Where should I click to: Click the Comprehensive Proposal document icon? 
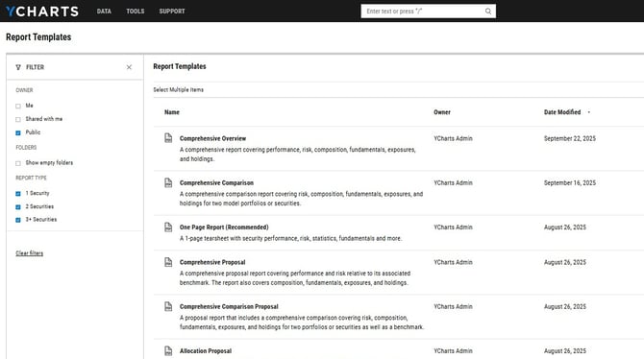point(168,262)
